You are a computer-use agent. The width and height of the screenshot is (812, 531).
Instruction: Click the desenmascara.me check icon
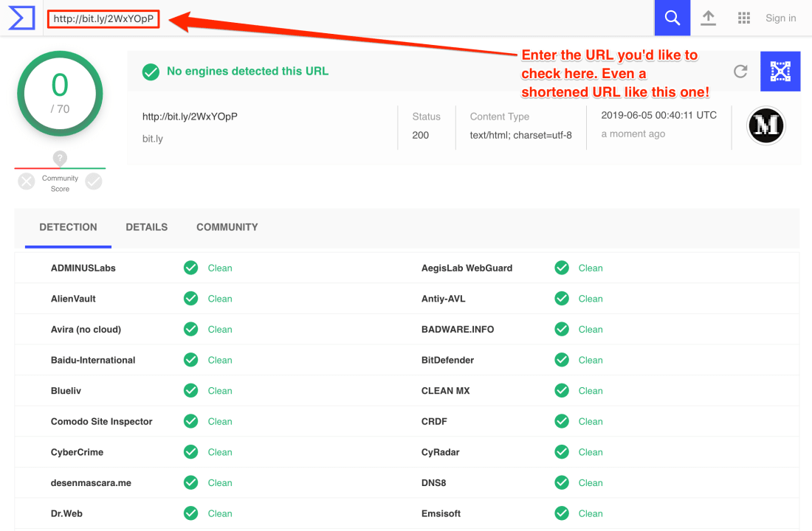click(x=190, y=483)
